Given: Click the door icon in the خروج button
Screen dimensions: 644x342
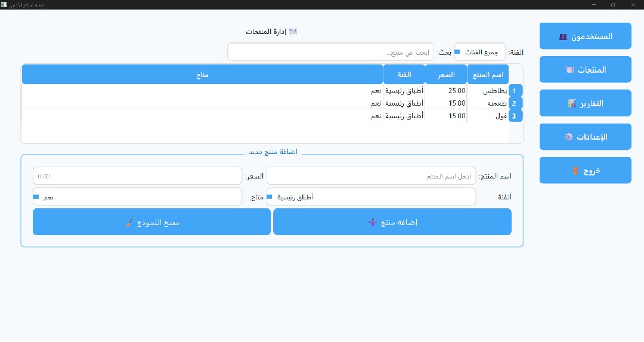Looking at the screenshot, I should [575, 170].
